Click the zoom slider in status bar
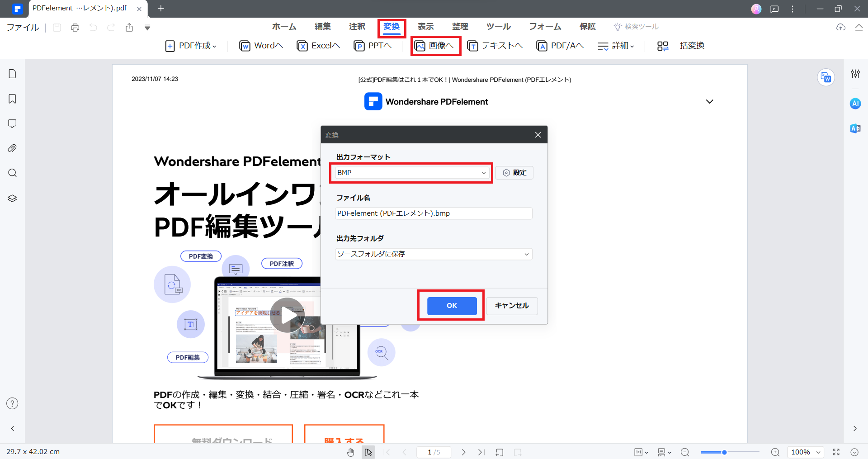This screenshot has height=459, width=868. click(730, 452)
